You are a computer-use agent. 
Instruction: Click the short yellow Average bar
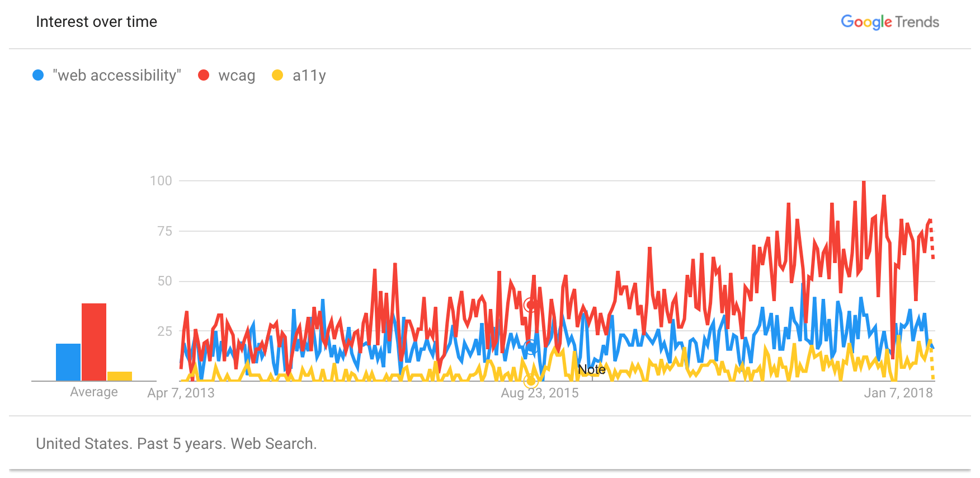pyautogui.click(x=120, y=376)
